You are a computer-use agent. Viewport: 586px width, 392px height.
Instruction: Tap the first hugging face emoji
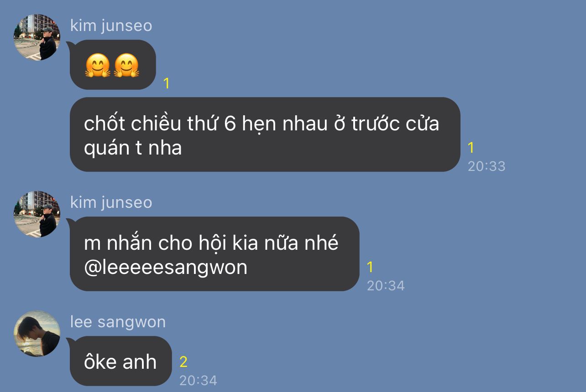click(x=98, y=66)
